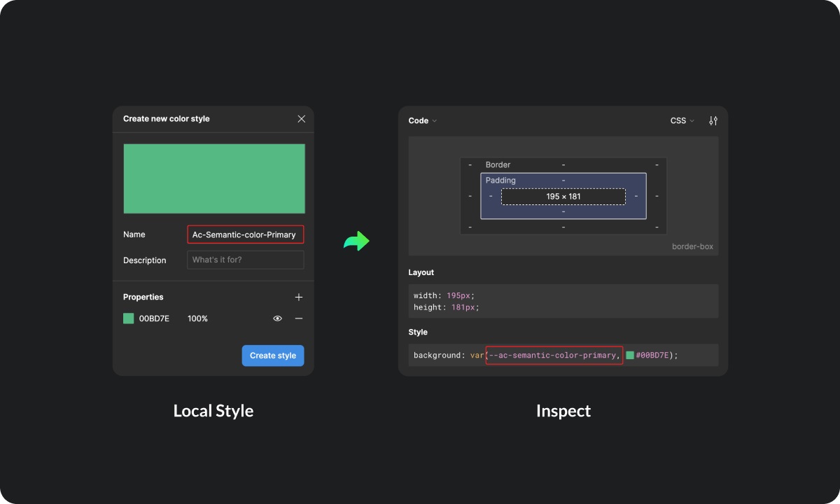Click the 195 × 181 size box
The height and width of the screenshot is (504, 840).
pyautogui.click(x=563, y=197)
